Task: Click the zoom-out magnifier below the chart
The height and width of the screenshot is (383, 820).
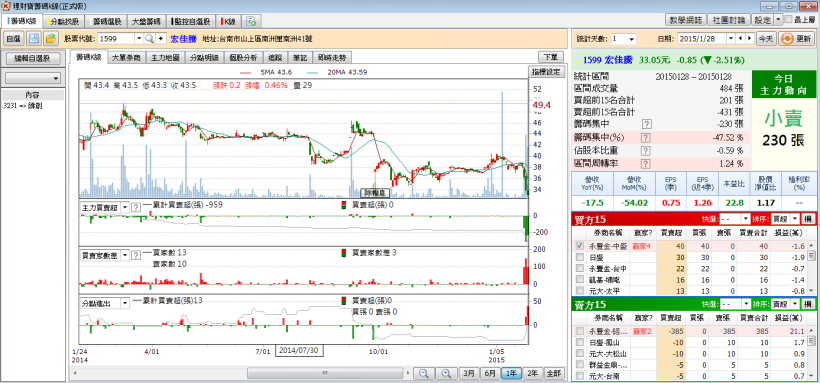Action: click(424, 373)
